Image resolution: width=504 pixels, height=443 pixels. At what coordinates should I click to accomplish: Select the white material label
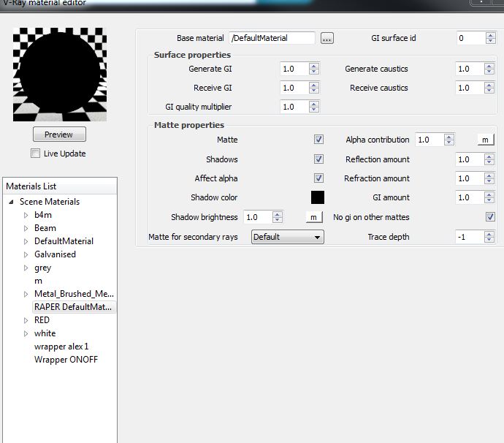point(45,333)
